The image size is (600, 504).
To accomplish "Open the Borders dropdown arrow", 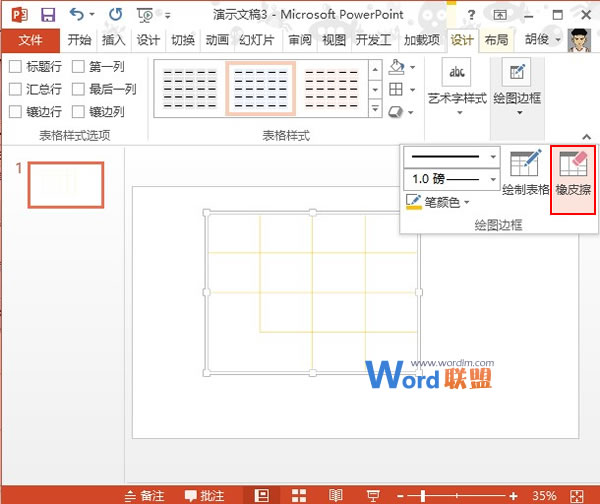I will 412,90.
